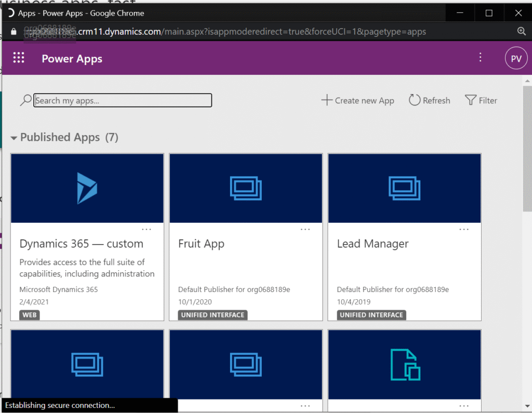The width and height of the screenshot is (532, 413).
Task: Open the vertical ellipsis header menu
Action: point(480,57)
